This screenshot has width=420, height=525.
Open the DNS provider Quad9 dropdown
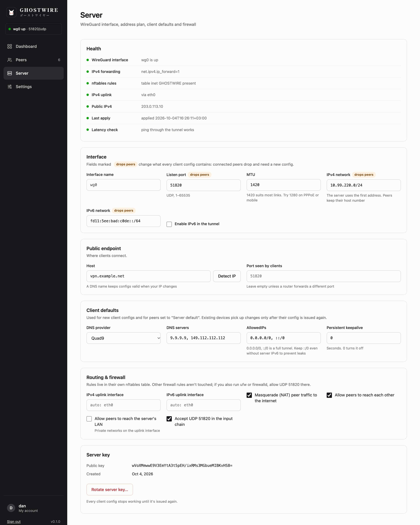123,338
